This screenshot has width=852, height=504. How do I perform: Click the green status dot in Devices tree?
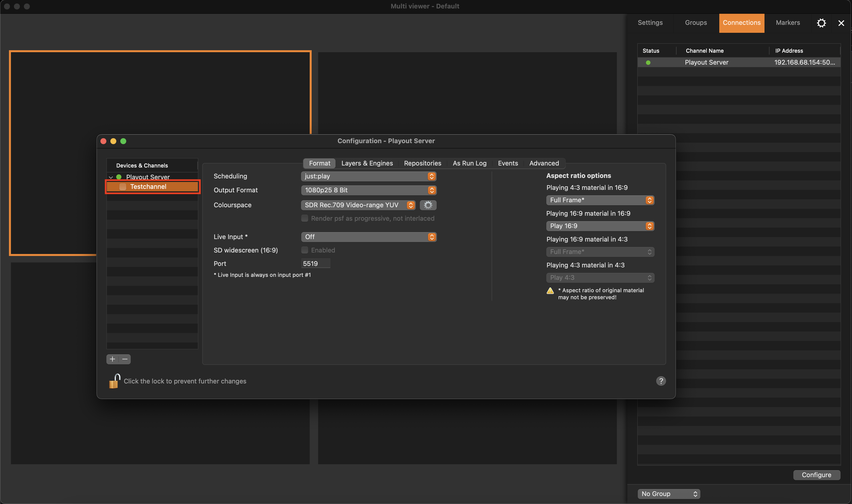(119, 177)
